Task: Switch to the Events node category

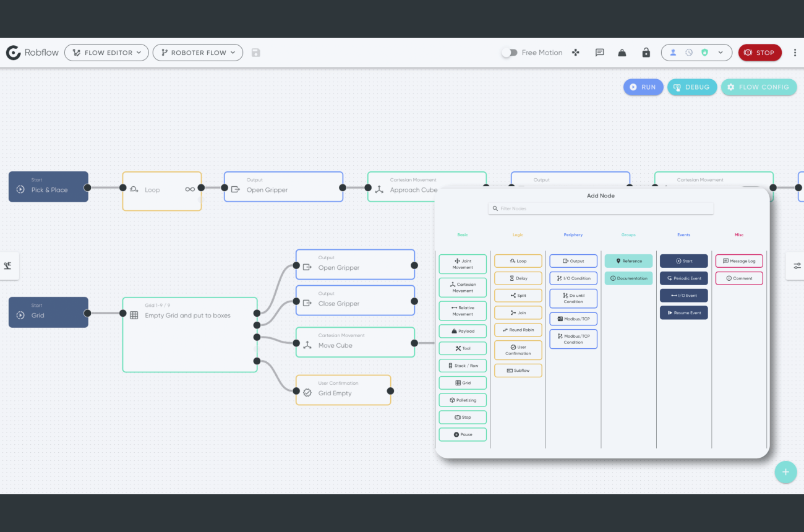Action: [x=683, y=234]
